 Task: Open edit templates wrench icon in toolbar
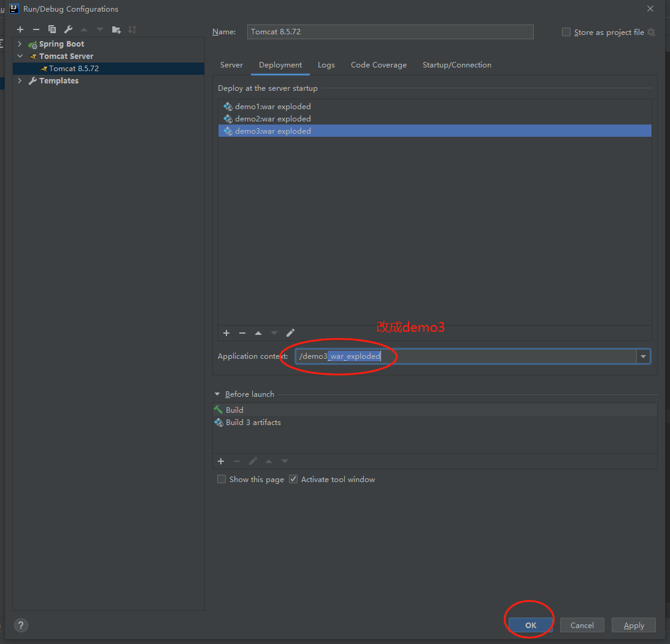[x=68, y=29]
